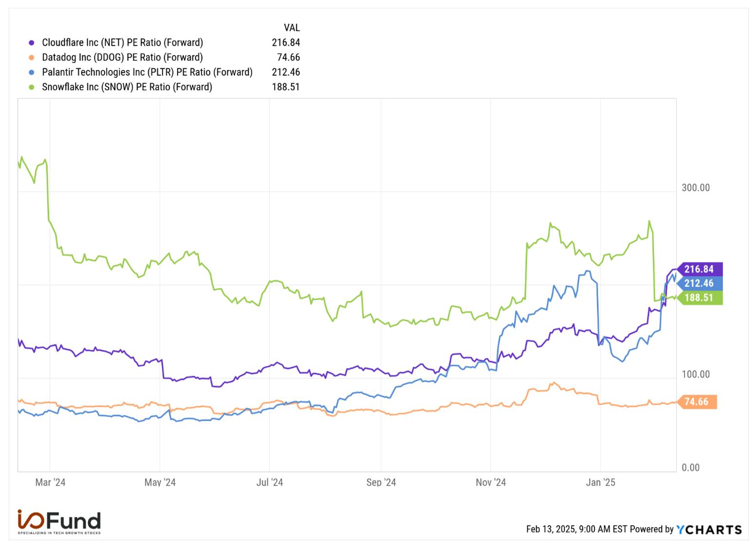Click the 100.00 y-axis label
This screenshot has width=756, height=548.
coord(696,374)
